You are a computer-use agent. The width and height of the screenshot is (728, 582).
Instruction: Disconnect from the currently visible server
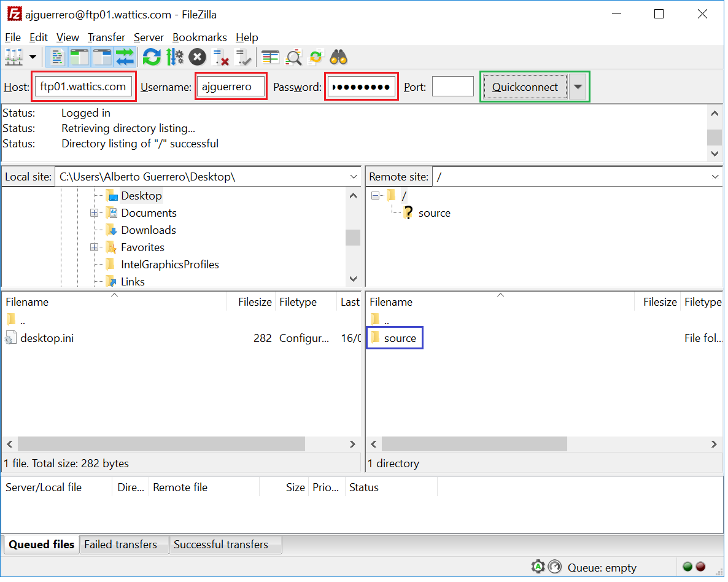pyautogui.click(x=220, y=58)
